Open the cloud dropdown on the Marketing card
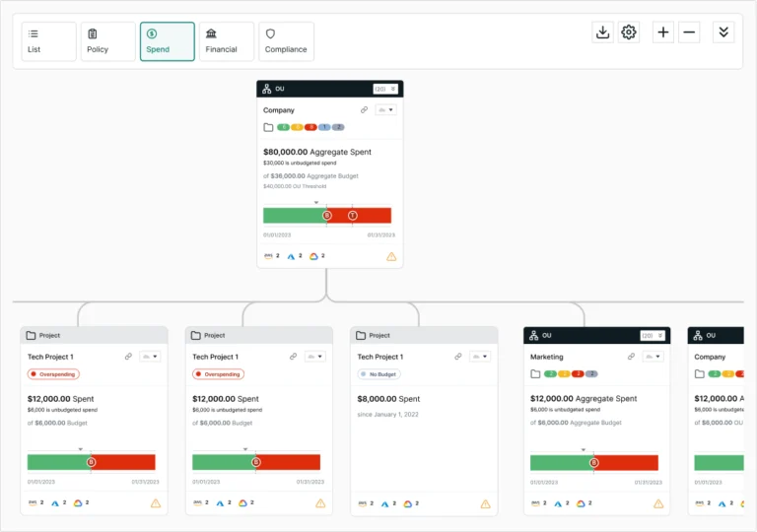The height and width of the screenshot is (532, 757). pyautogui.click(x=653, y=357)
